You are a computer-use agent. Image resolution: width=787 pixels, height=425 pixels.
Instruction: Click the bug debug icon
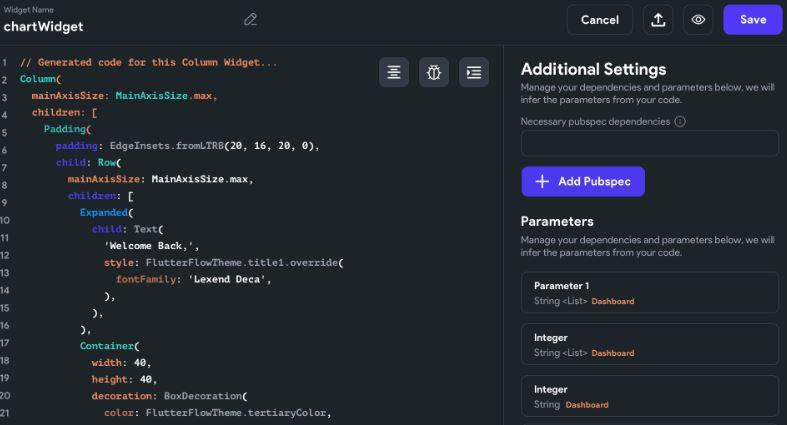434,72
